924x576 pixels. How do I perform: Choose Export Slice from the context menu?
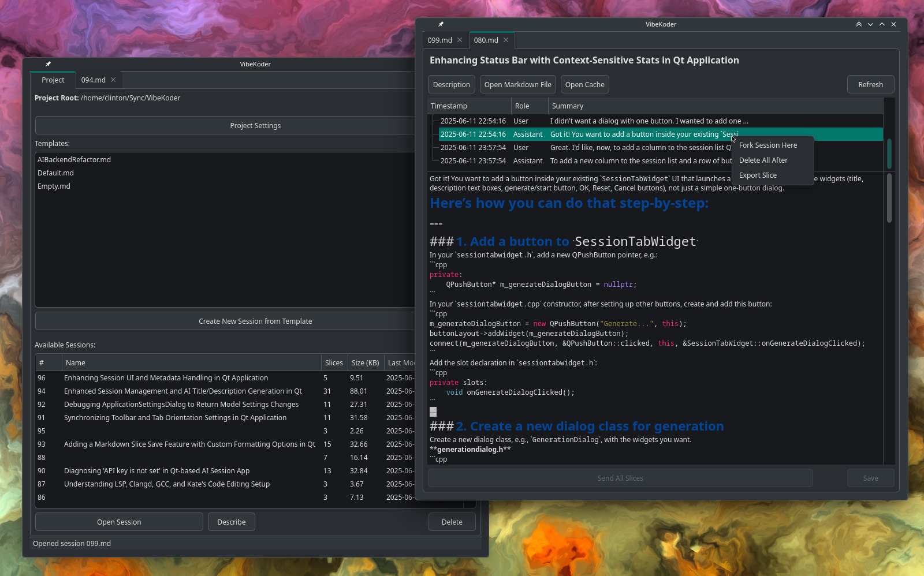[758, 175]
